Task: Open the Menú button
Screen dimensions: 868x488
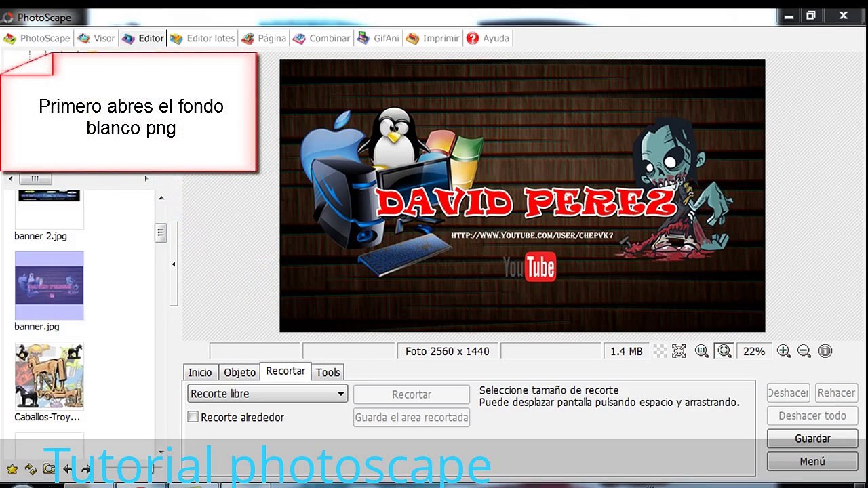Action: [x=812, y=462]
